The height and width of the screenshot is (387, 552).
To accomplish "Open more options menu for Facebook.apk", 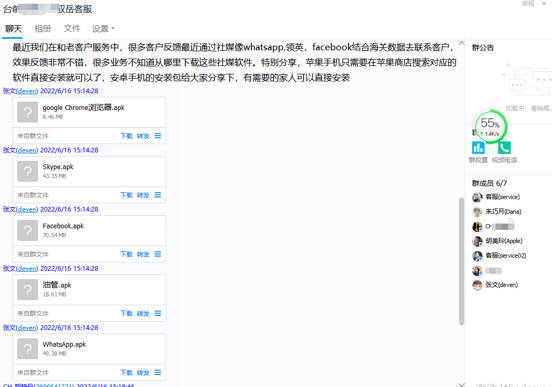I will [x=158, y=254].
